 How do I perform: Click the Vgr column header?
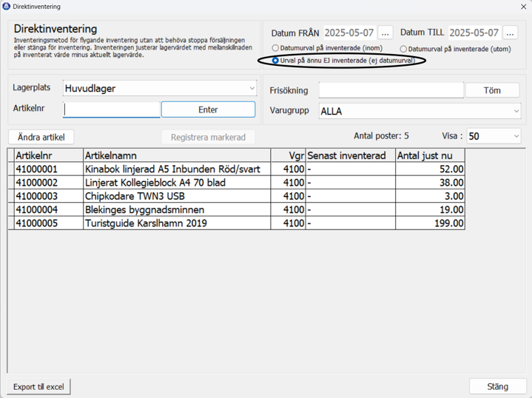pyautogui.click(x=288, y=155)
